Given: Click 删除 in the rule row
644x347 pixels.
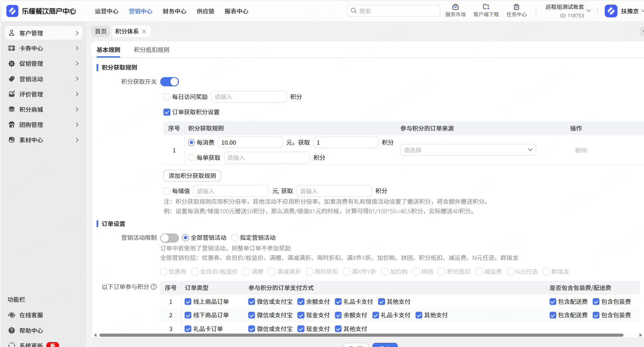Looking at the screenshot, I should click(x=581, y=150).
